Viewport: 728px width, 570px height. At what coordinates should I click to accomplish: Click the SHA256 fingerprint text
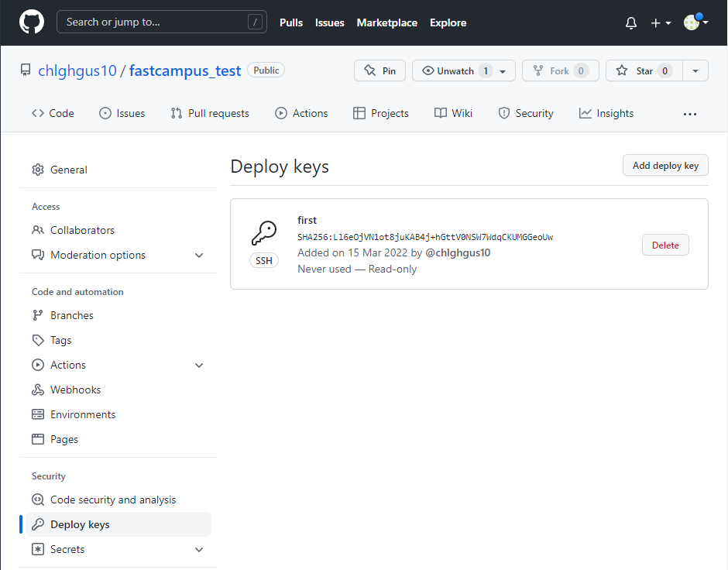pos(425,237)
